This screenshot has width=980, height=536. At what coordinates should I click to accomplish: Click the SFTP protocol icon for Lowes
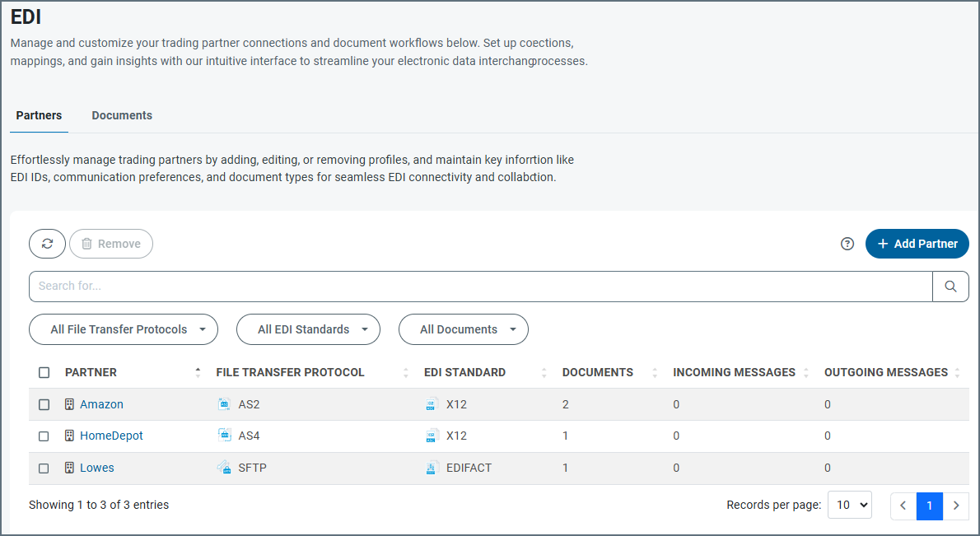click(224, 468)
